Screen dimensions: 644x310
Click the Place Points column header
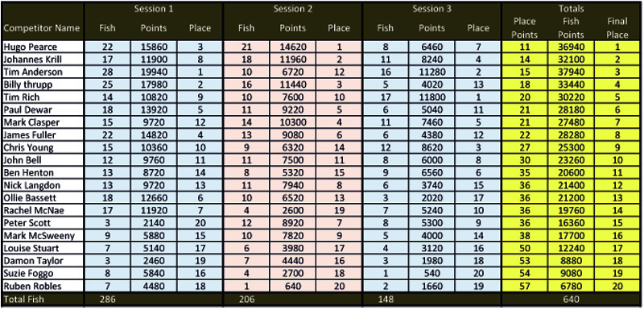point(525,28)
